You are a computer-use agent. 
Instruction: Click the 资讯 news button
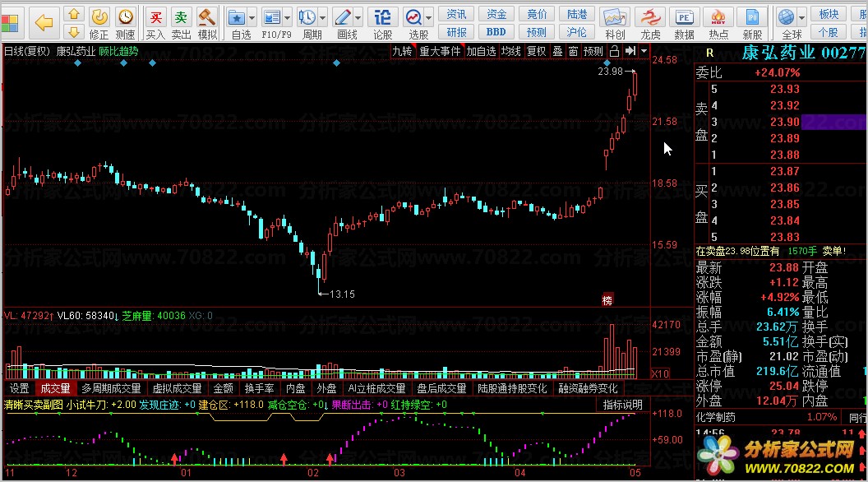coord(457,15)
